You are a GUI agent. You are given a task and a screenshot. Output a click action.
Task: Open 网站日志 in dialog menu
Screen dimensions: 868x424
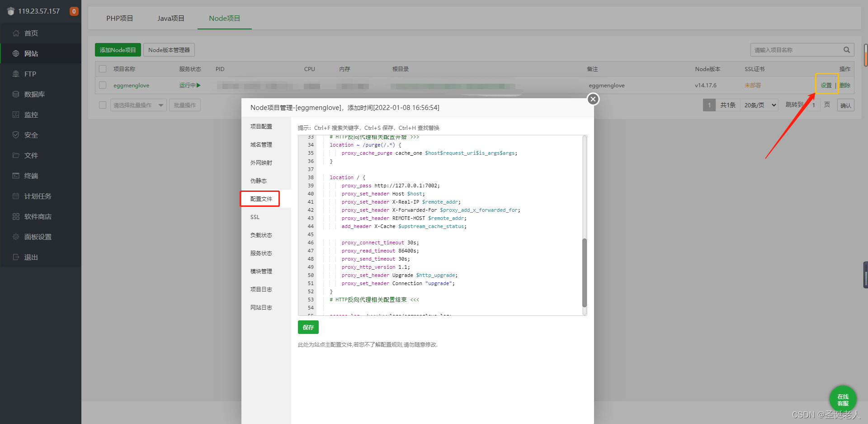pyautogui.click(x=266, y=307)
